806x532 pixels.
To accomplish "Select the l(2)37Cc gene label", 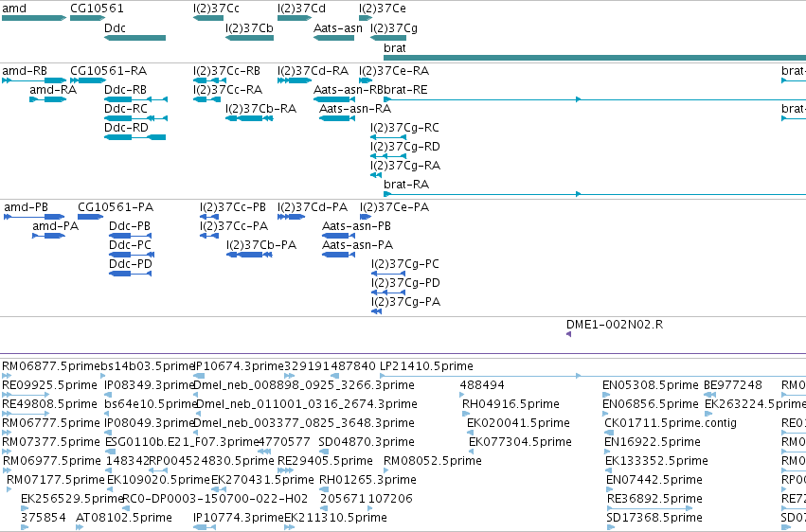I will [x=216, y=9].
